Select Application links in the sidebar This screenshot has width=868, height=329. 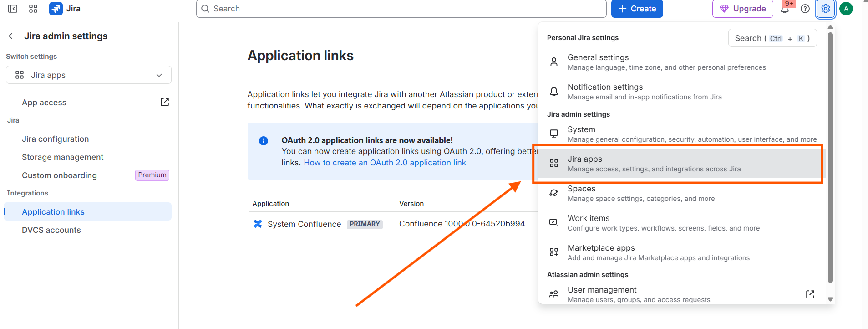[x=88, y=211]
